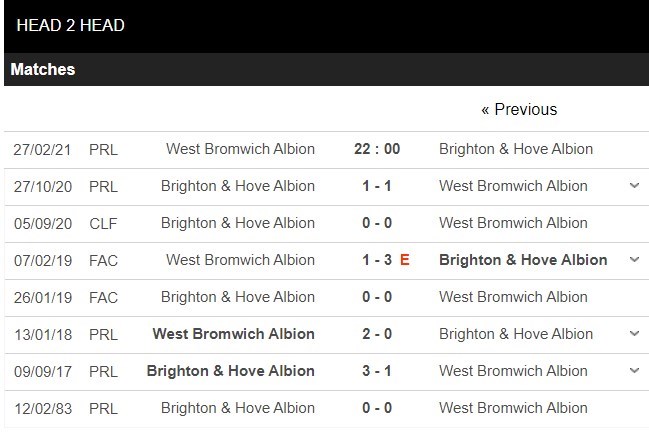Expand the 13/01/18 match row chevron

click(x=634, y=334)
